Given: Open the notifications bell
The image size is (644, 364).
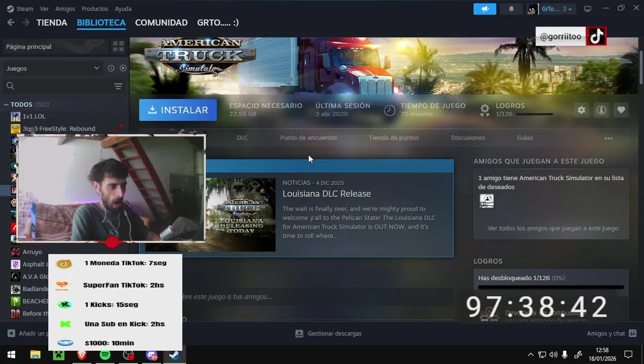Looking at the screenshot, I should [x=511, y=9].
